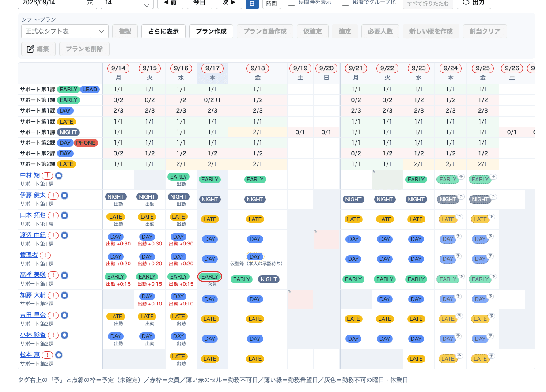Click the blue circle icon for 高橋 美咲
Screen dimensions: 546x392
[x=64, y=275]
